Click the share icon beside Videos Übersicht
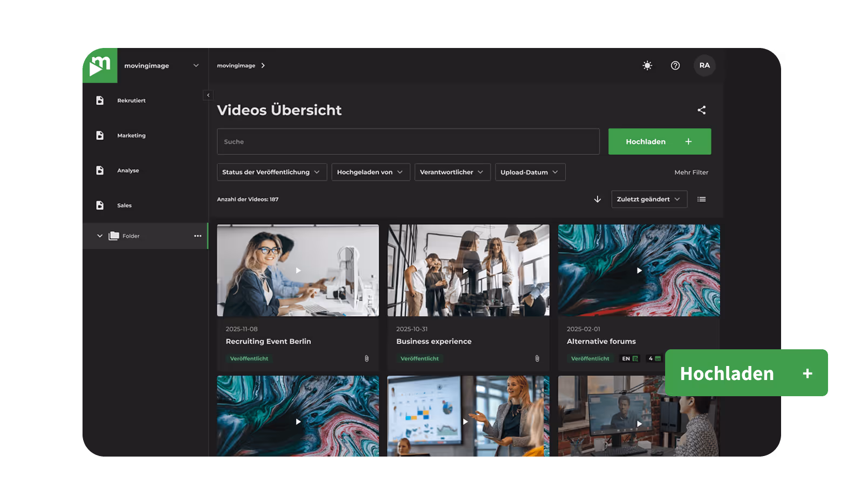This screenshot has width=862, height=504. pos(701,110)
